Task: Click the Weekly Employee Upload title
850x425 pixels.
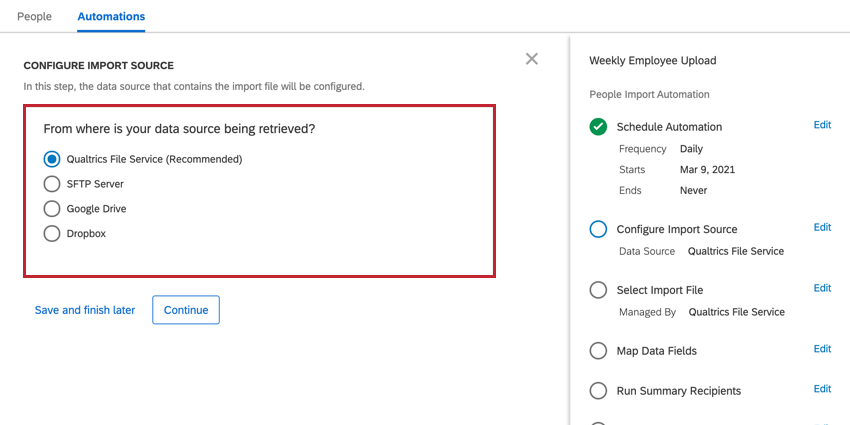Action: (x=653, y=61)
